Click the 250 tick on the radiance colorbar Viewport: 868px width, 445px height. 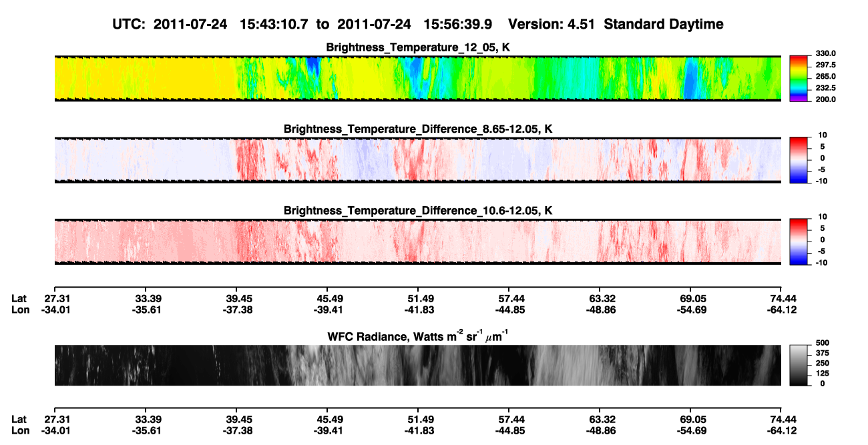click(822, 364)
